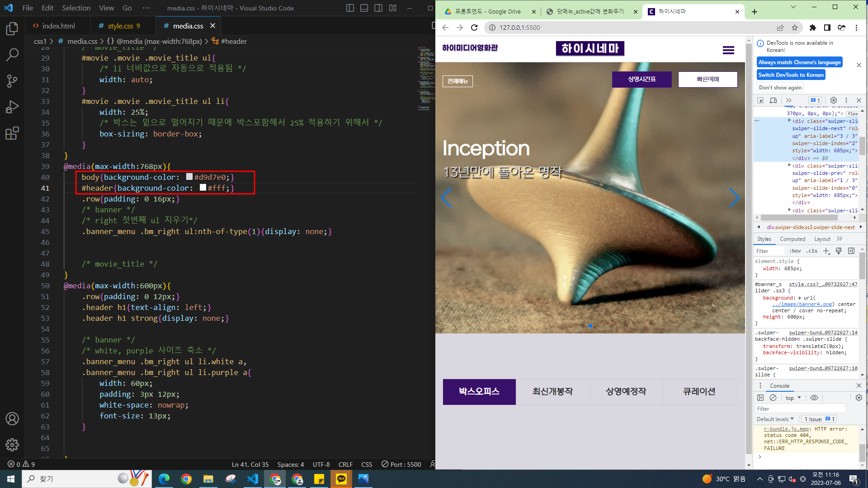
Task: Click the 상영시간표 purple button
Action: tap(642, 79)
